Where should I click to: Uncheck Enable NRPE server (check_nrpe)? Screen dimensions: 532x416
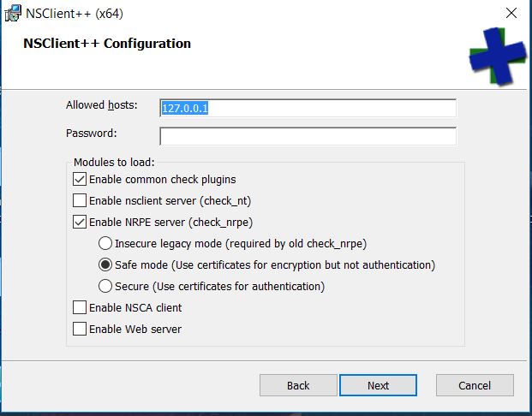click(x=80, y=223)
